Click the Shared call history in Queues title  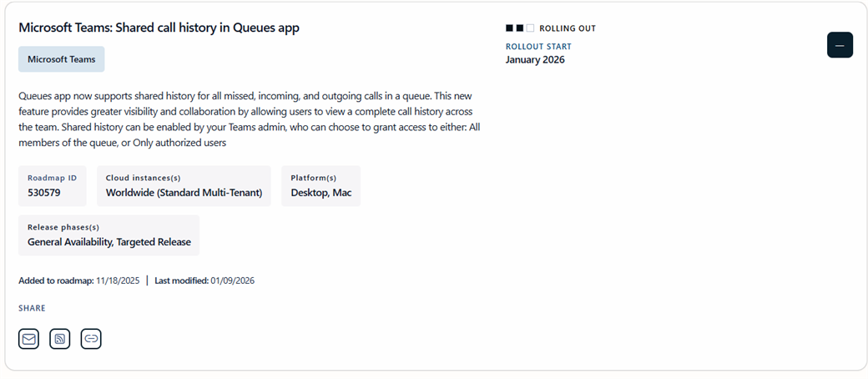click(159, 28)
